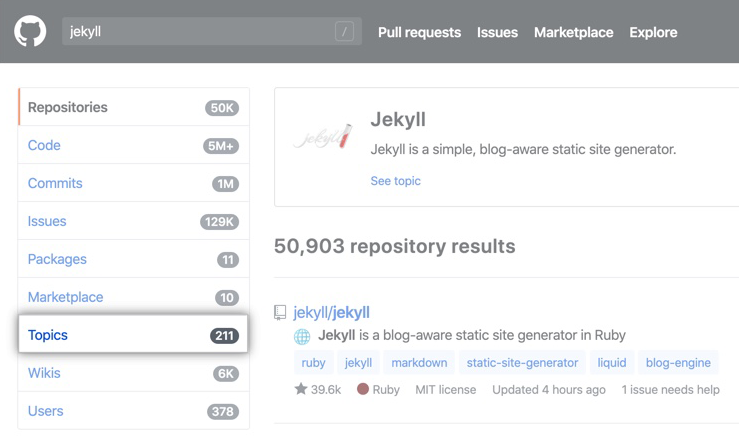Click the 211 badge on Topics
739x439 pixels.
point(224,335)
